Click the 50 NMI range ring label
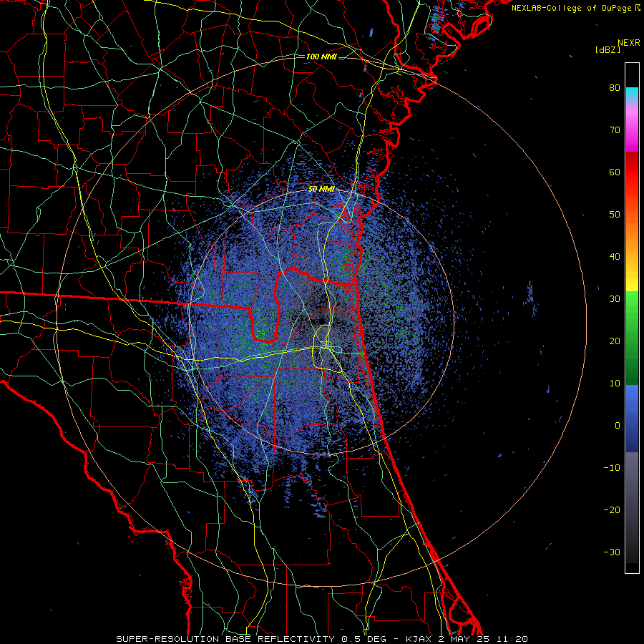This screenshot has width=644, height=644. coord(321,190)
